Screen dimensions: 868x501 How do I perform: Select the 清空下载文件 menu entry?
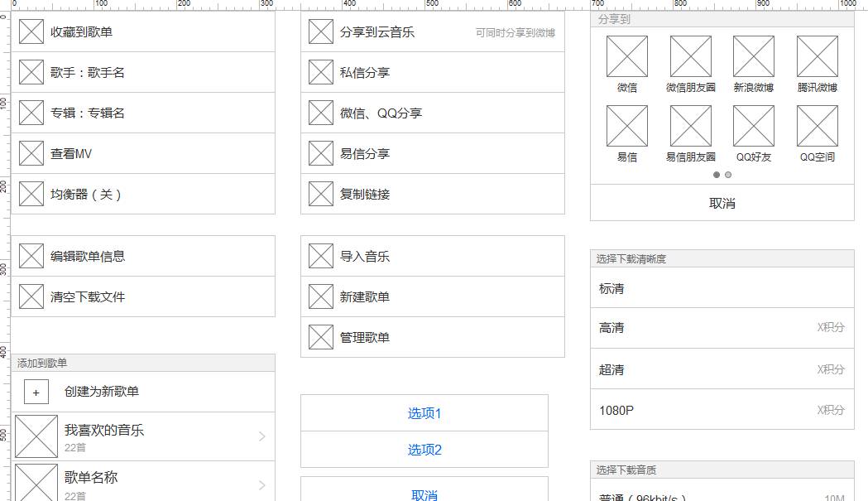[143, 296]
